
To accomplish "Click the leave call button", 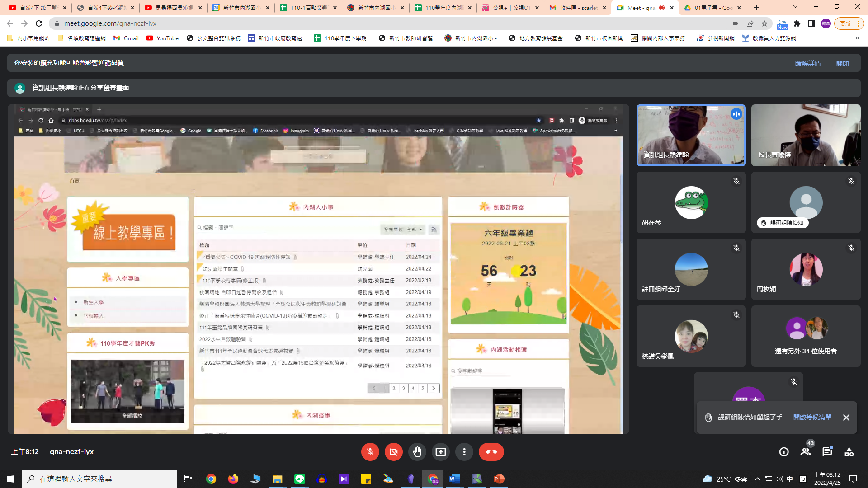I will pos(491,452).
